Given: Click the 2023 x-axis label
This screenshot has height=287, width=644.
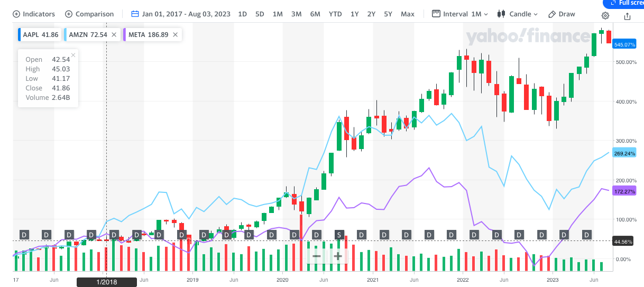Looking at the screenshot, I should point(553,279).
